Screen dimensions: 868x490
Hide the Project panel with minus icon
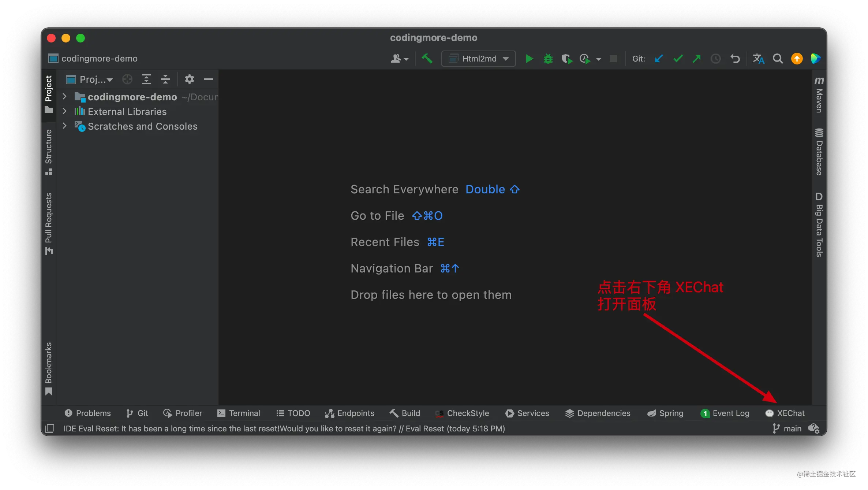click(209, 79)
